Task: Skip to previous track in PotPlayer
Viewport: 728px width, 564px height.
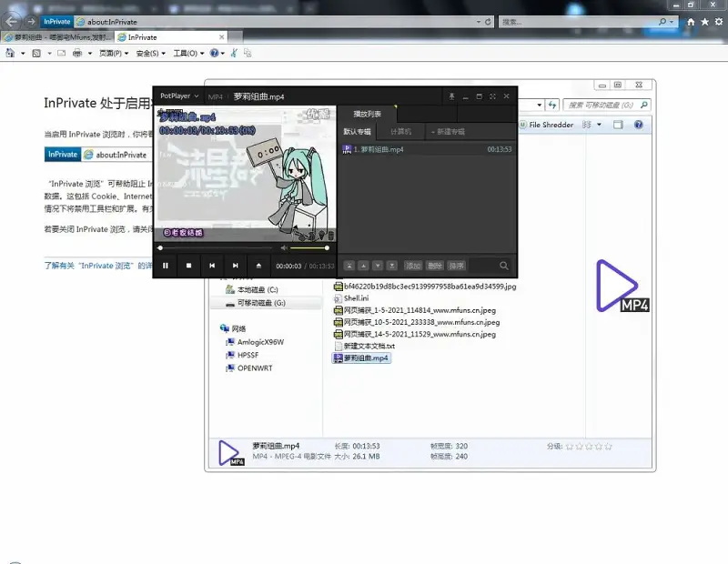Action: coord(212,266)
